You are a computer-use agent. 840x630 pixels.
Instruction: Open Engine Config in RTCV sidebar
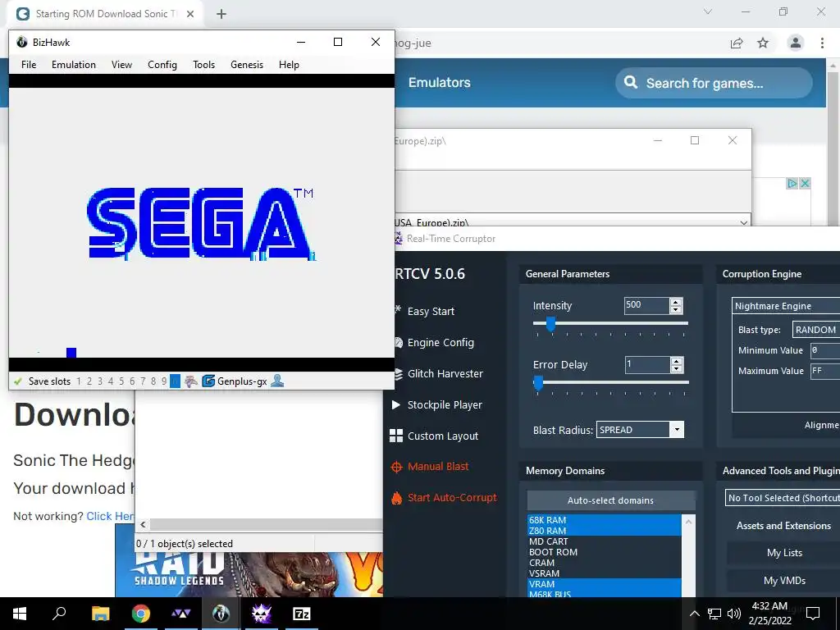[441, 342]
